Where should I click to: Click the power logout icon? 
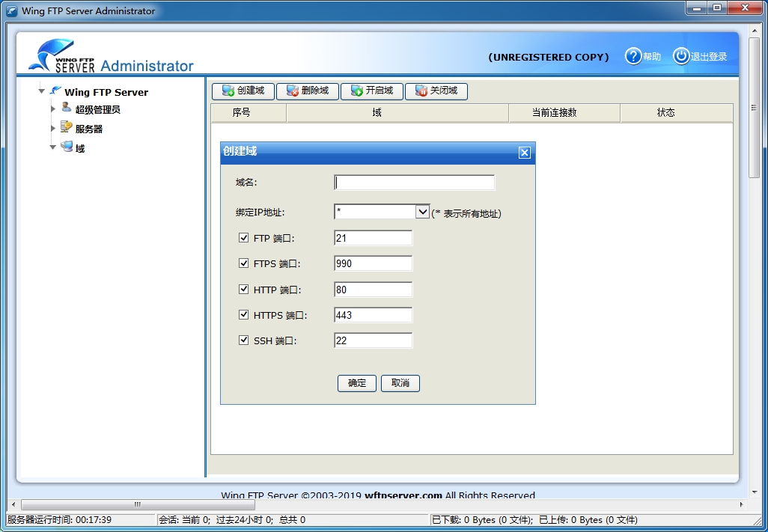coord(681,56)
